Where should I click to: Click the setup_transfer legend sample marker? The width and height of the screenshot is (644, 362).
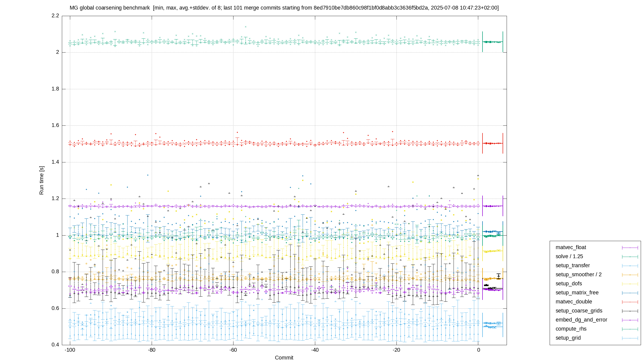(630, 266)
